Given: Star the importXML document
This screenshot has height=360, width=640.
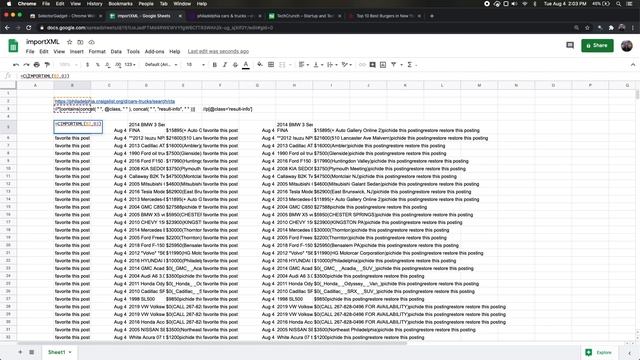Looking at the screenshot, I should click(69, 42).
